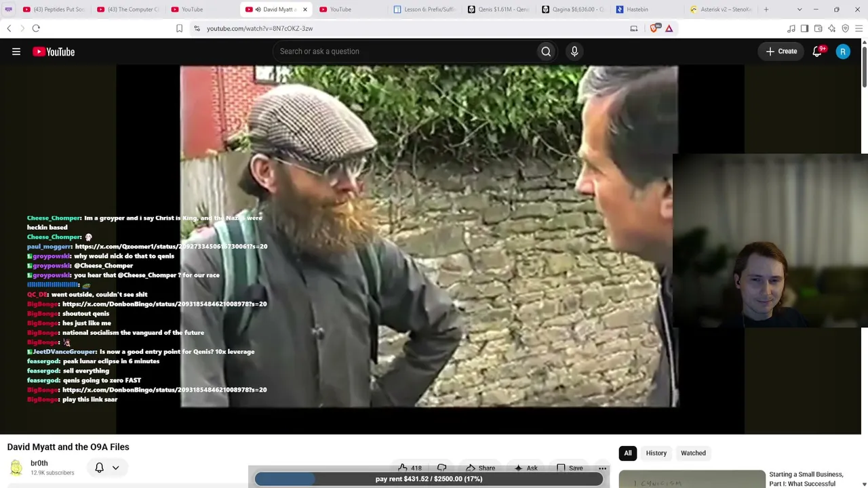The width and height of the screenshot is (868, 488).
Task: Open the Brave Leo AI sparkle icon
Action: (x=831, y=28)
